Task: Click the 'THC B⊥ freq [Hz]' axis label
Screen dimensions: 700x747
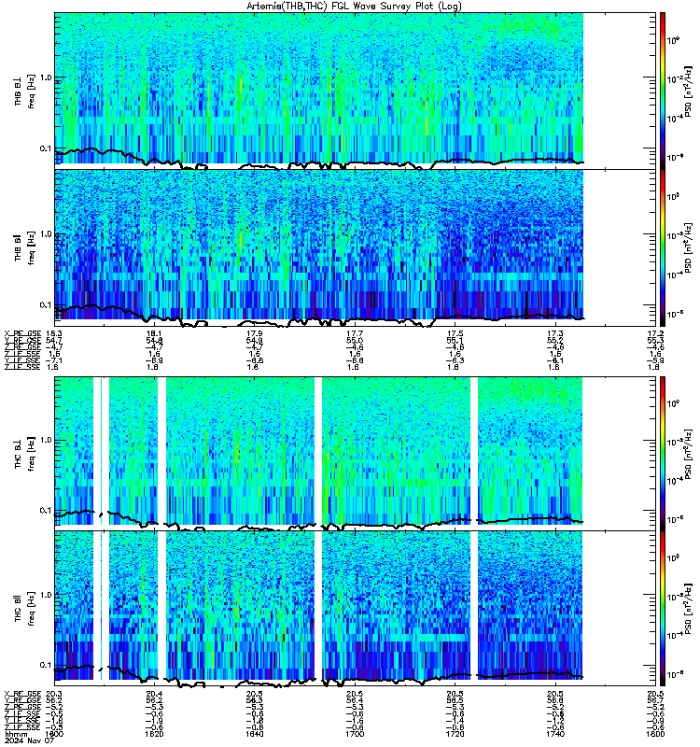Action: coord(24,454)
